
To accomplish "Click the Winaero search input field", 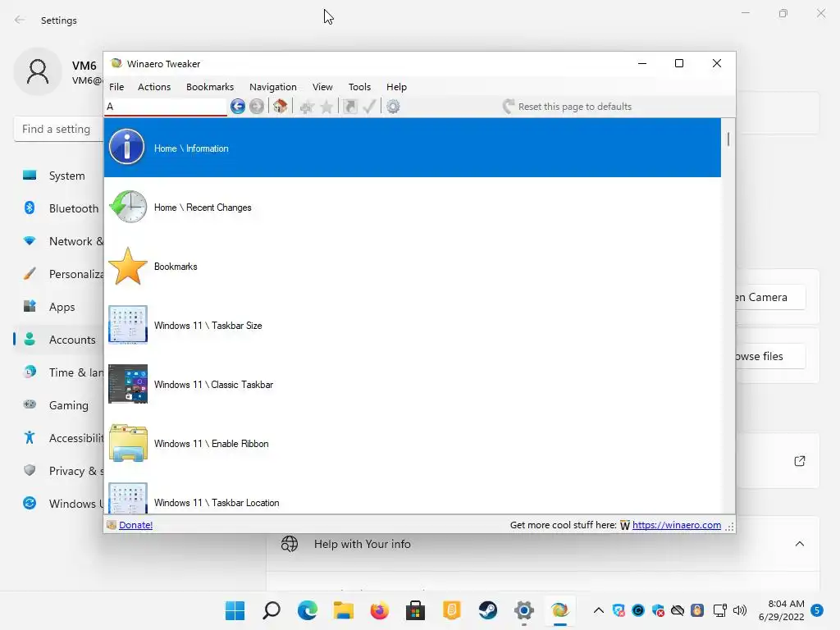I will click(x=166, y=107).
